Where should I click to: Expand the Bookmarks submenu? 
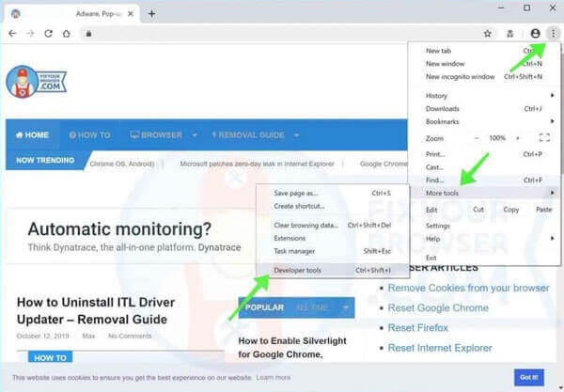coord(484,121)
